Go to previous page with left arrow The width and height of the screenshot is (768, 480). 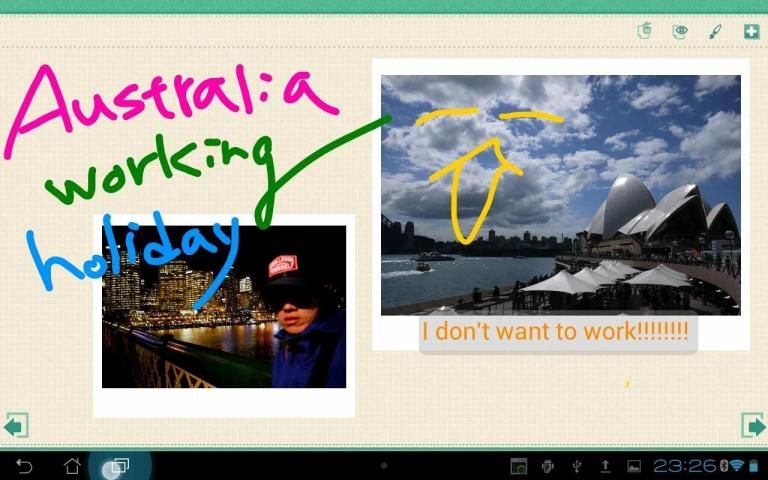pos(16,425)
